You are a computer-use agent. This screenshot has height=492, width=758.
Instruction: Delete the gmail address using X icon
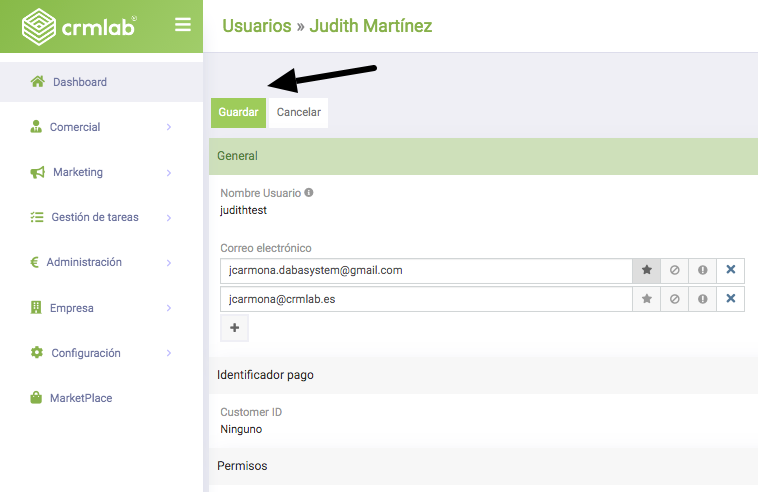click(x=730, y=270)
